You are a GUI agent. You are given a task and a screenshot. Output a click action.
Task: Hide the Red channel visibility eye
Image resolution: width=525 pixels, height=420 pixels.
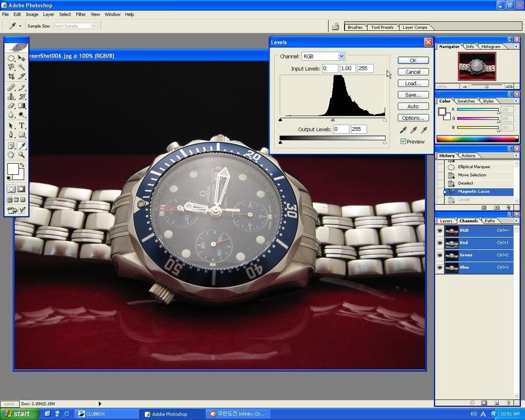[x=439, y=243]
